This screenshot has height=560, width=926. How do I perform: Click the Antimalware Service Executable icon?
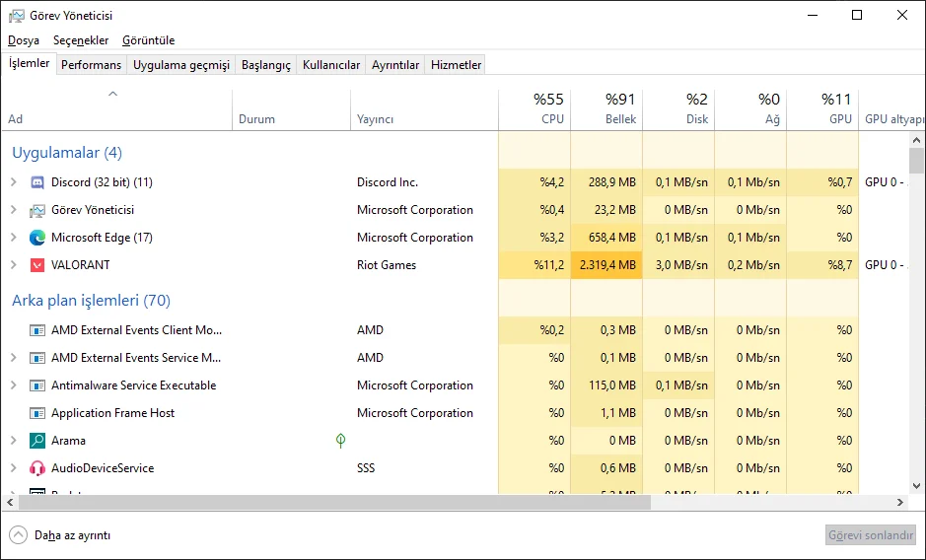click(x=37, y=385)
